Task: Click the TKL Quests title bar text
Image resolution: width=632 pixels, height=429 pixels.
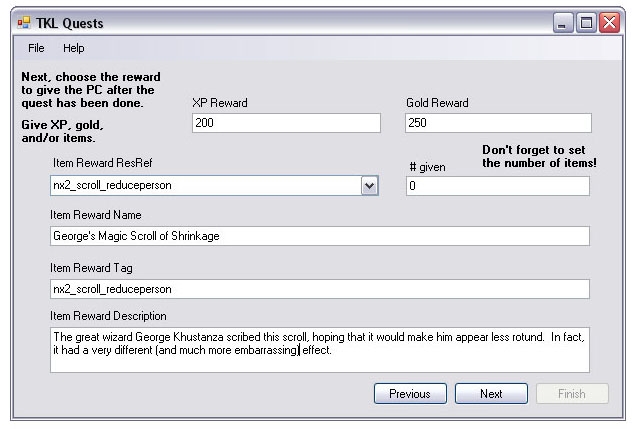Action: pyautogui.click(x=70, y=23)
